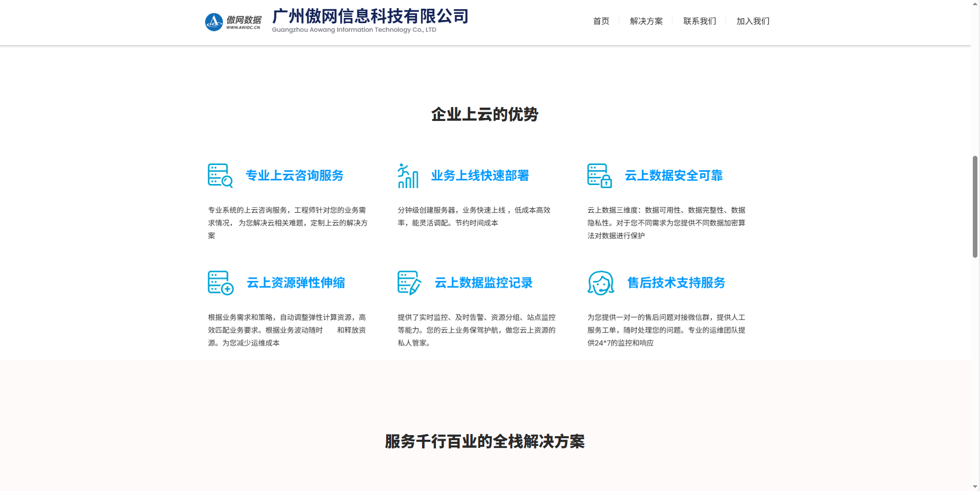980x491 pixels.
Task: Select the 专业上云咨询服务 heading
Action: [294, 175]
